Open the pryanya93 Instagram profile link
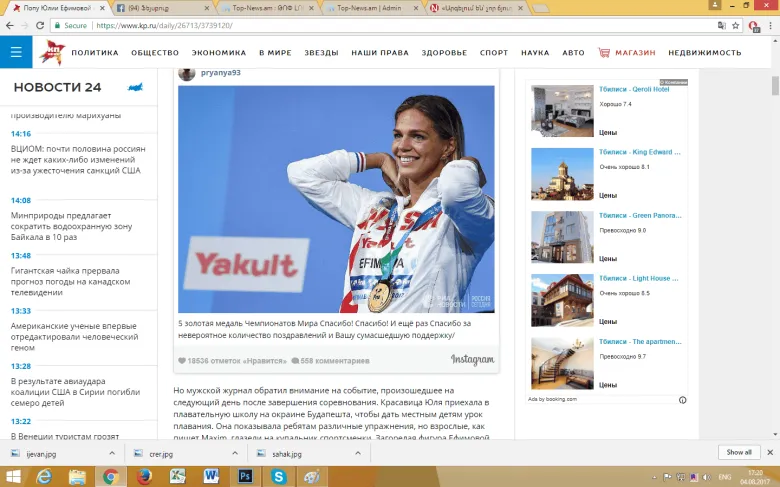 click(220, 73)
